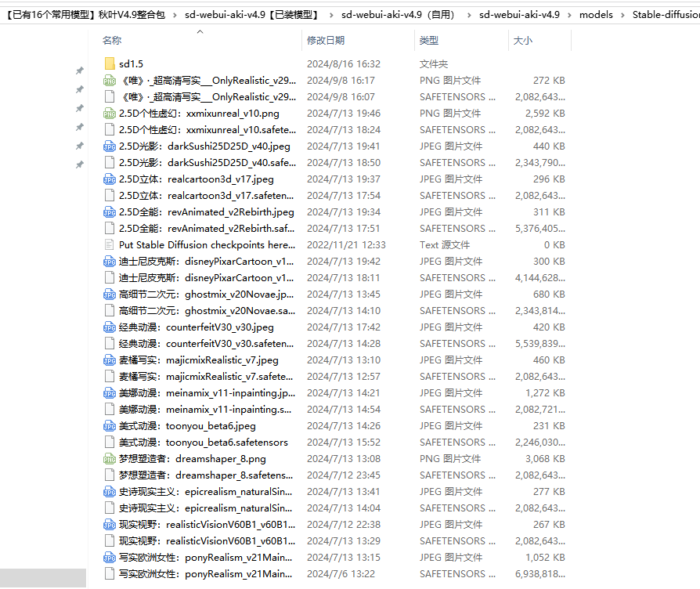Click the Text 源文件 type cell
700x589 pixels.
coord(445,245)
